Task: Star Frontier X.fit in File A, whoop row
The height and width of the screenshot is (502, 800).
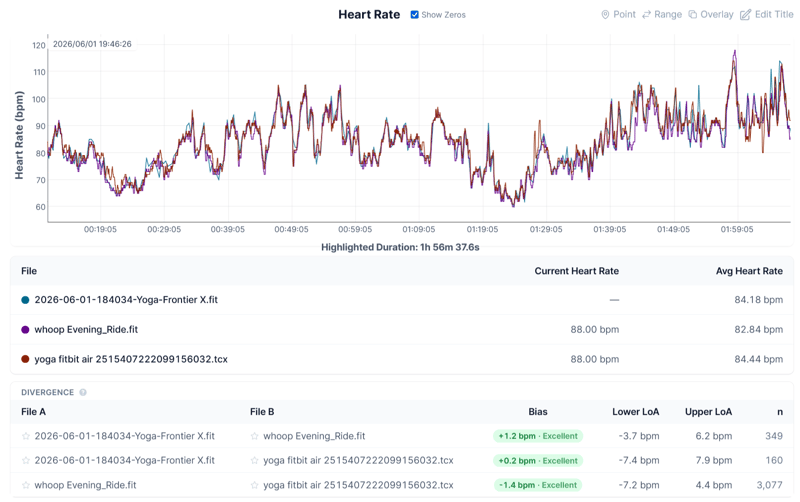Action: coord(26,436)
